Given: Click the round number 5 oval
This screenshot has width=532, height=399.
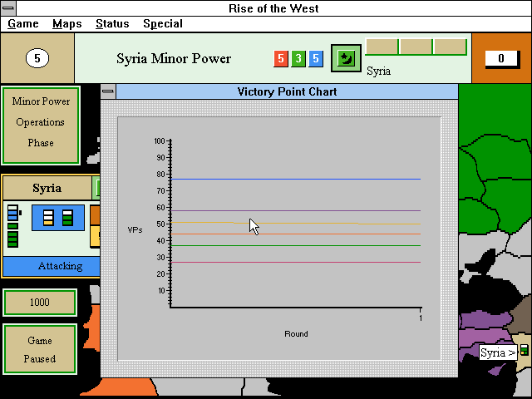Looking at the screenshot, I should tap(37, 58).
